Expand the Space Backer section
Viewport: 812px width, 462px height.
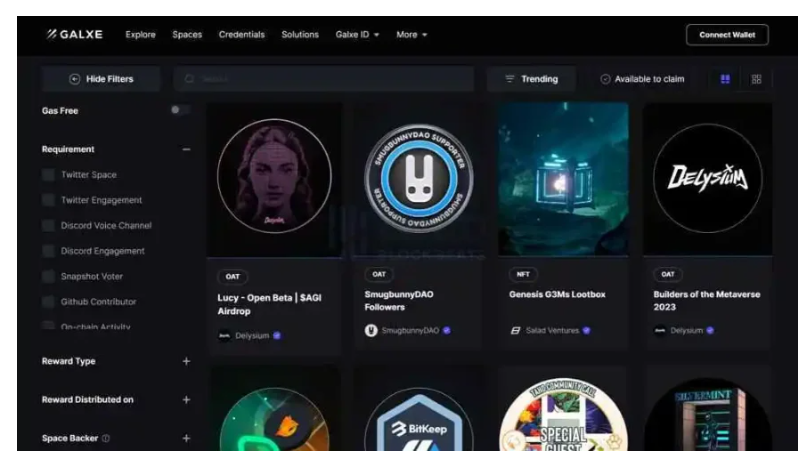pyautogui.click(x=186, y=438)
